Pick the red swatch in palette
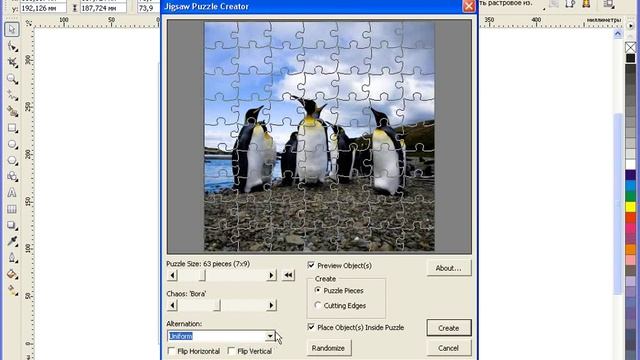Image resolution: width=640 pixels, height=360 pixels. pyautogui.click(x=631, y=217)
